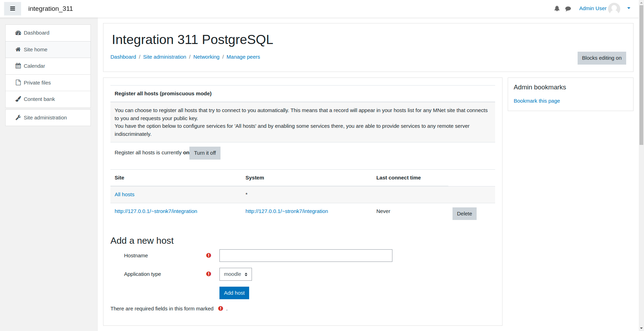Expand the user menu dropdown arrow
644x331 pixels.
point(629,8)
